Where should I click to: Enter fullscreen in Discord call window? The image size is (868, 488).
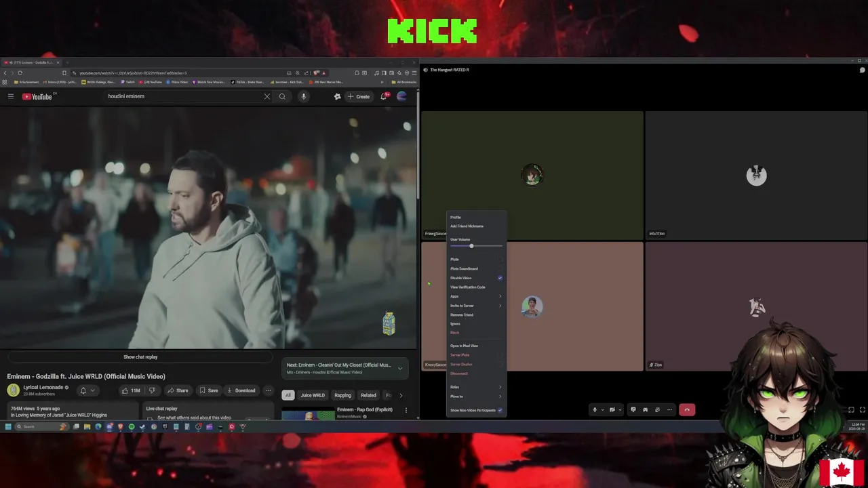(862, 409)
